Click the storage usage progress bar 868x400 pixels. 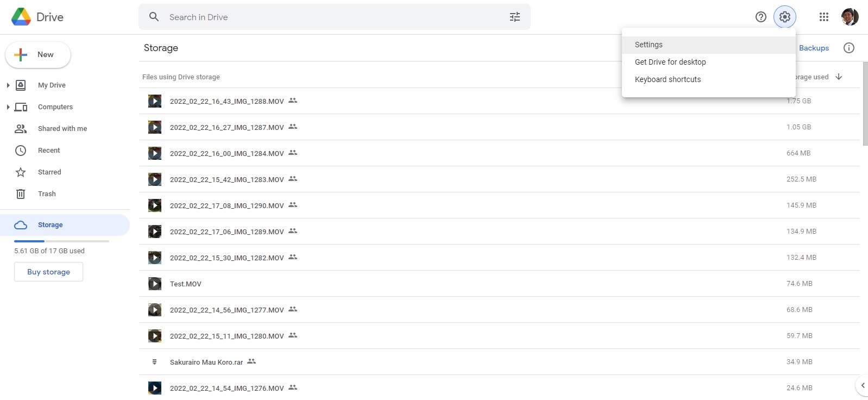tap(61, 241)
